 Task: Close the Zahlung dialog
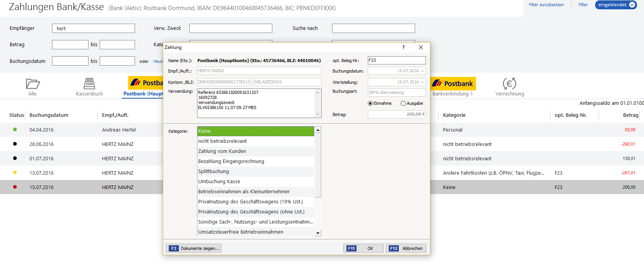(421, 47)
